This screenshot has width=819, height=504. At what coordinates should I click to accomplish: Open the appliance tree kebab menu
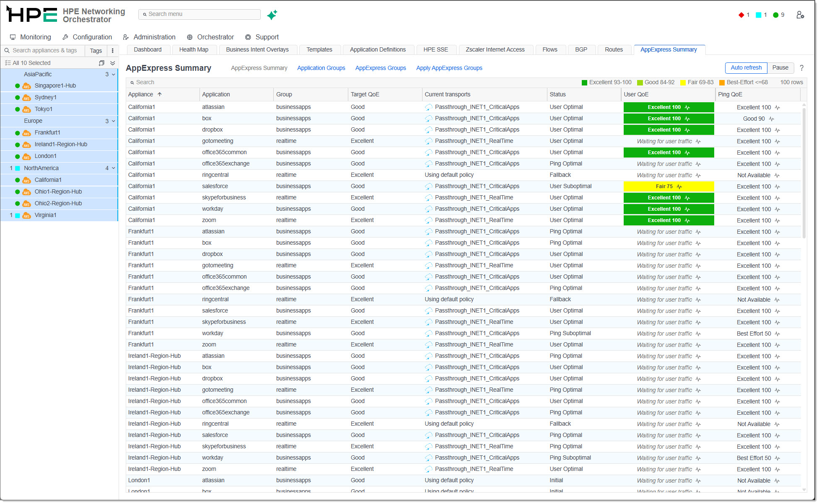tap(112, 51)
